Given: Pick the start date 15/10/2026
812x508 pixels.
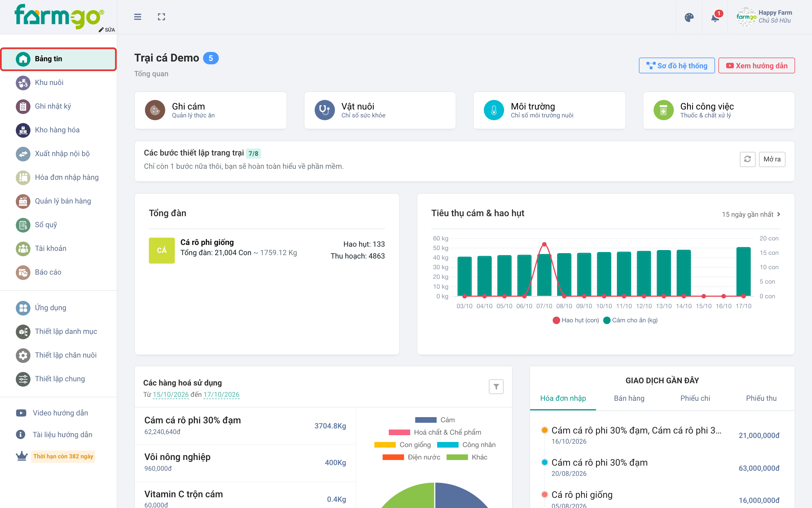Looking at the screenshot, I should (171, 395).
